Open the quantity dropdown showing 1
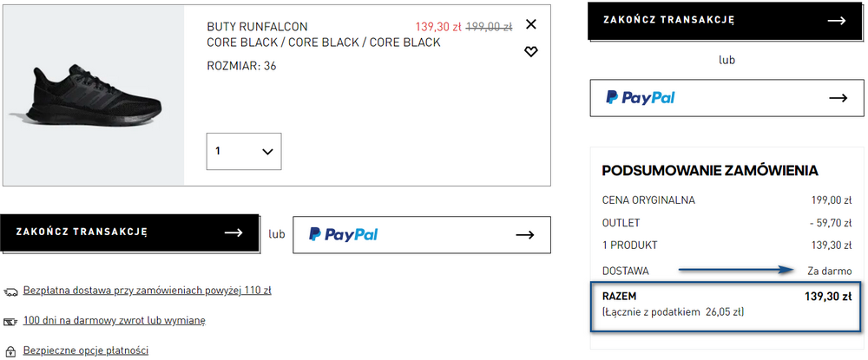868x360 pixels. (x=244, y=151)
